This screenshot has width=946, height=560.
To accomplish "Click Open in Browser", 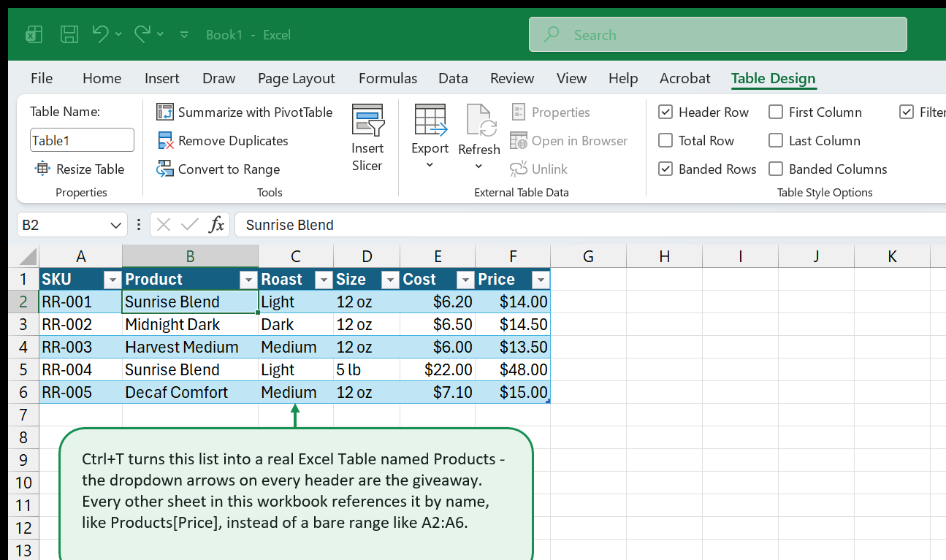I will click(x=569, y=141).
